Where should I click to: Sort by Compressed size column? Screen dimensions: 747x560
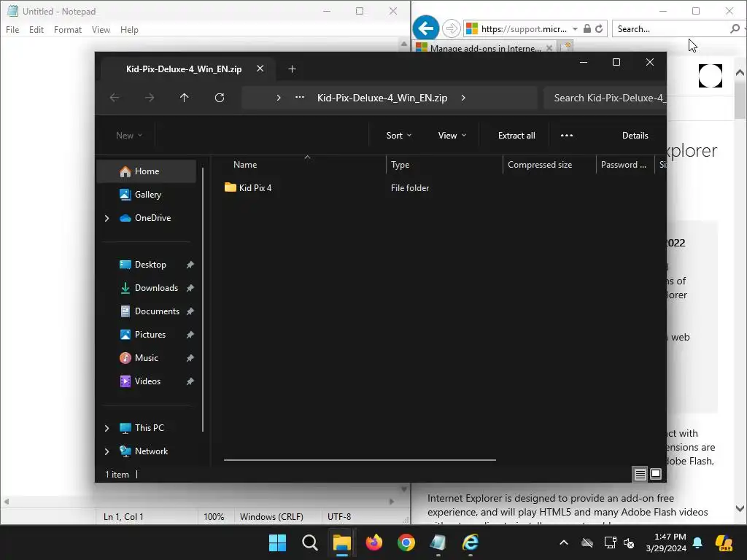550,165
